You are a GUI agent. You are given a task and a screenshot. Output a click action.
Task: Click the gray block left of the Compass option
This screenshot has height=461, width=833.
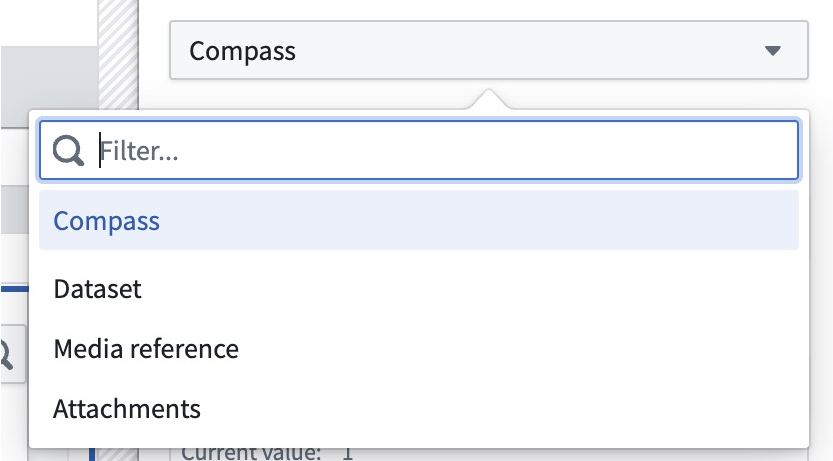14,209
